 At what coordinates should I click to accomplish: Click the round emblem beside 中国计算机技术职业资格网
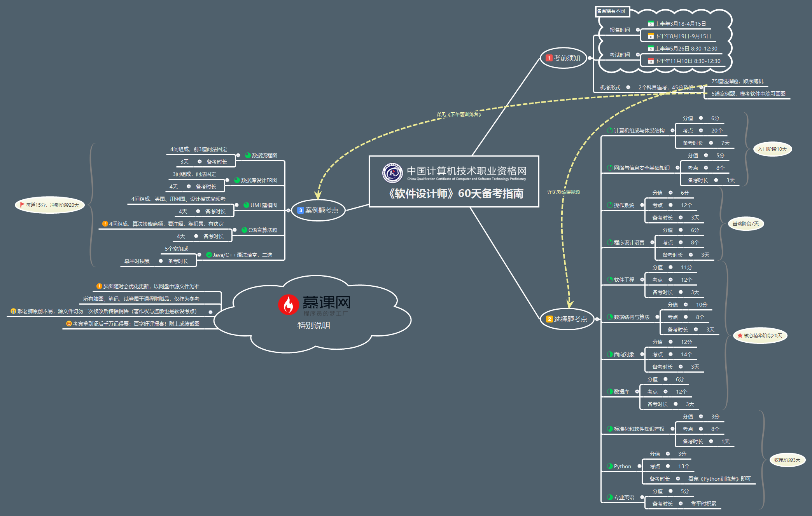tap(392, 173)
